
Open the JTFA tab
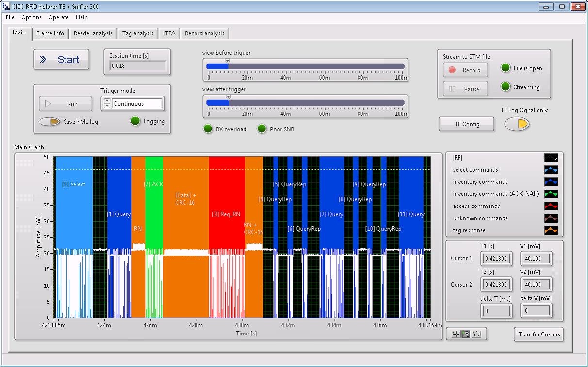[169, 33]
